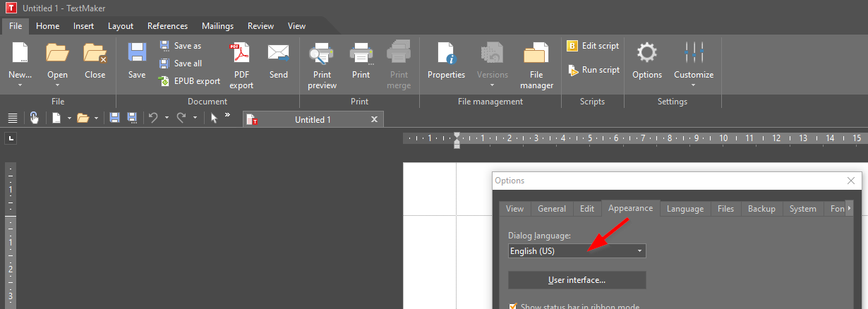The height and width of the screenshot is (309, 868).
Task: Toggle Show status bar in ribbon mode
Action: click(513, 306)
